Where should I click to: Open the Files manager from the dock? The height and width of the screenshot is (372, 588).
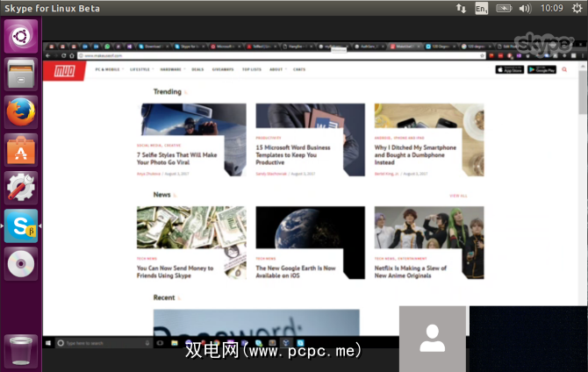[x=21, y=75]
